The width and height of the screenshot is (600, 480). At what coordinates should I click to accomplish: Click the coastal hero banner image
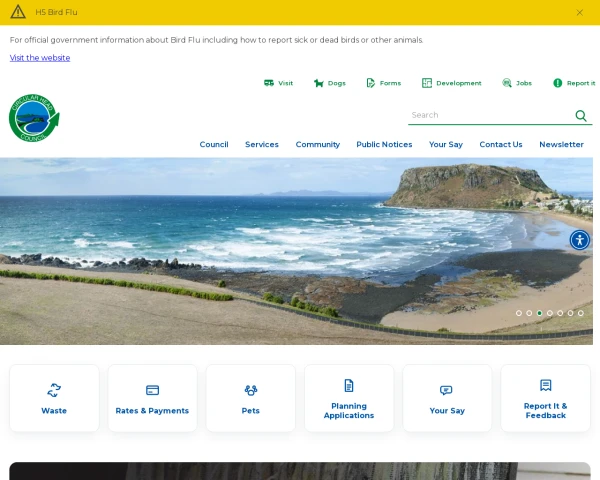tap(296, 251)
